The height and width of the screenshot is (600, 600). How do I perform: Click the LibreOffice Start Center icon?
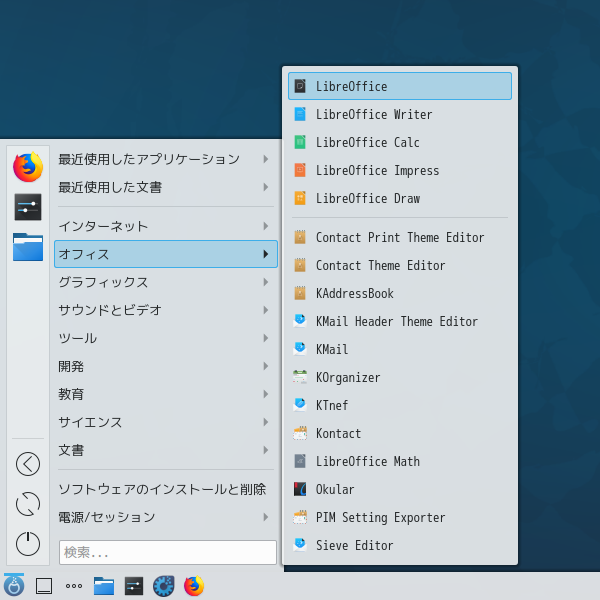tap(300, 86)
